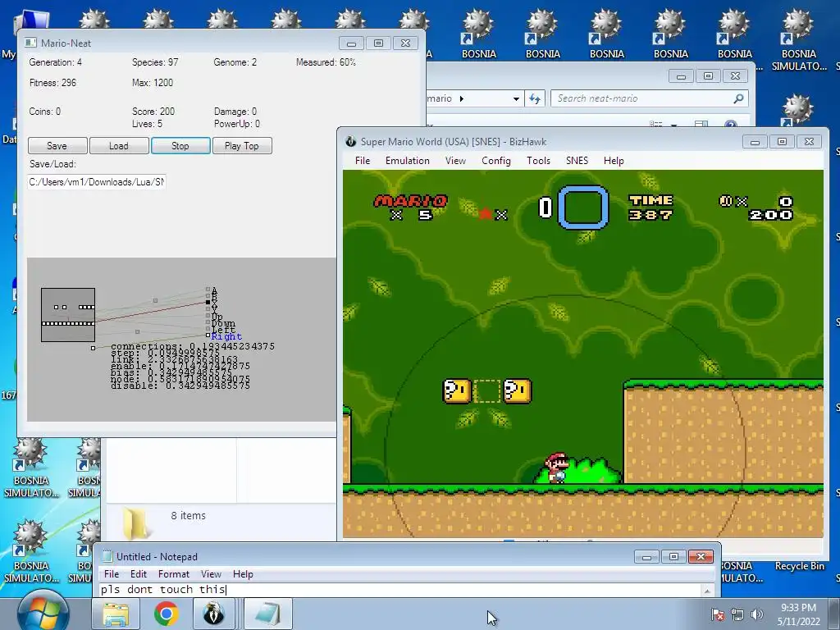840x630 pixels.
Task: Click the blue reserve item box in the game HUD
Action: [x=583, y=207]
